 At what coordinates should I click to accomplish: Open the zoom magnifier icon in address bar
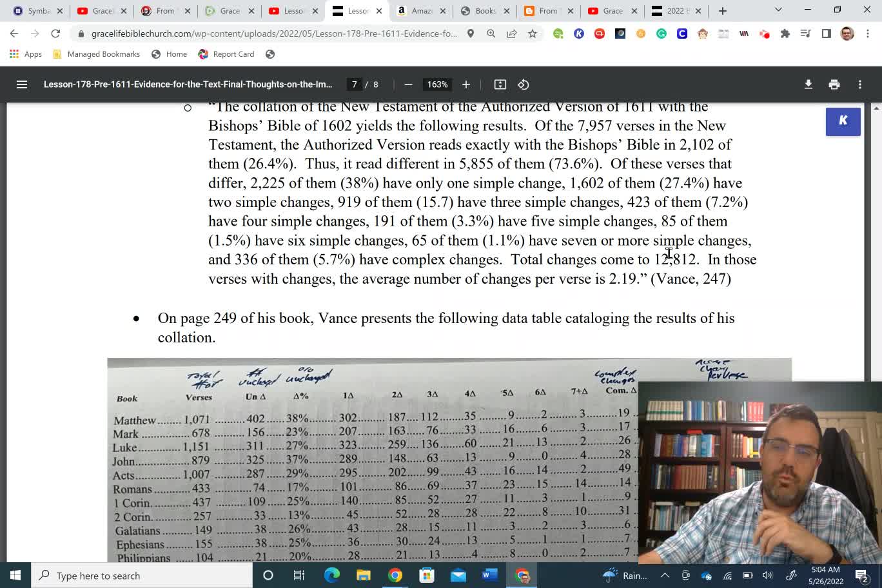pos(491,34)
